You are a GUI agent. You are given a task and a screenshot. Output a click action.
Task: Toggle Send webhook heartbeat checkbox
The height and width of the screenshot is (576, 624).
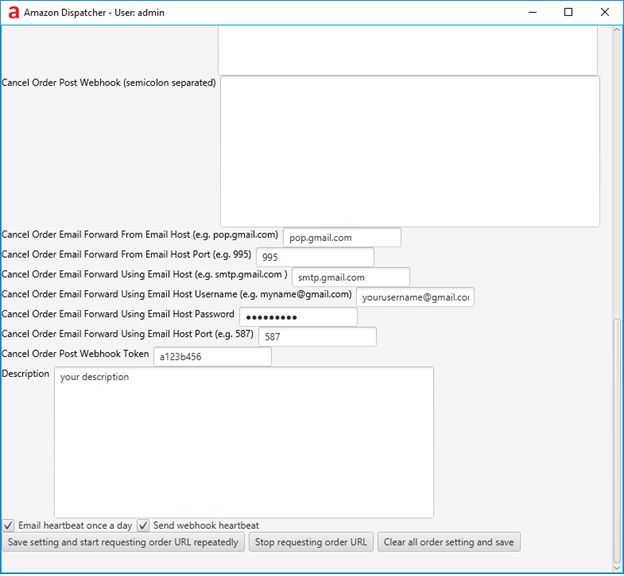pyautogui.click(x=143, y=525)
